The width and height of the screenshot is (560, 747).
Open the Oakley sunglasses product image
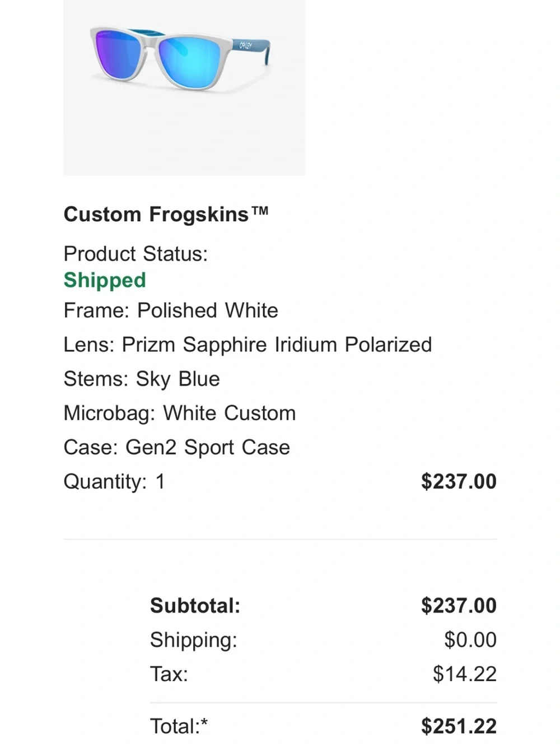[184, 87]
